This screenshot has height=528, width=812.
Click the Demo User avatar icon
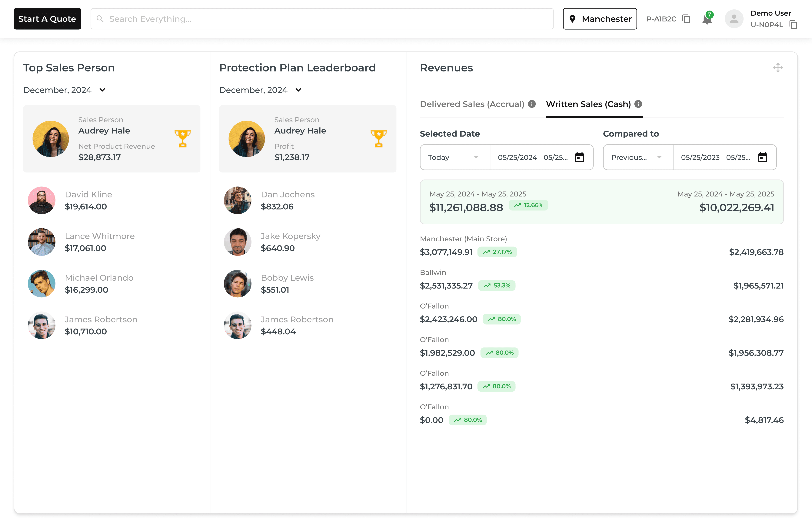[734, 19]
